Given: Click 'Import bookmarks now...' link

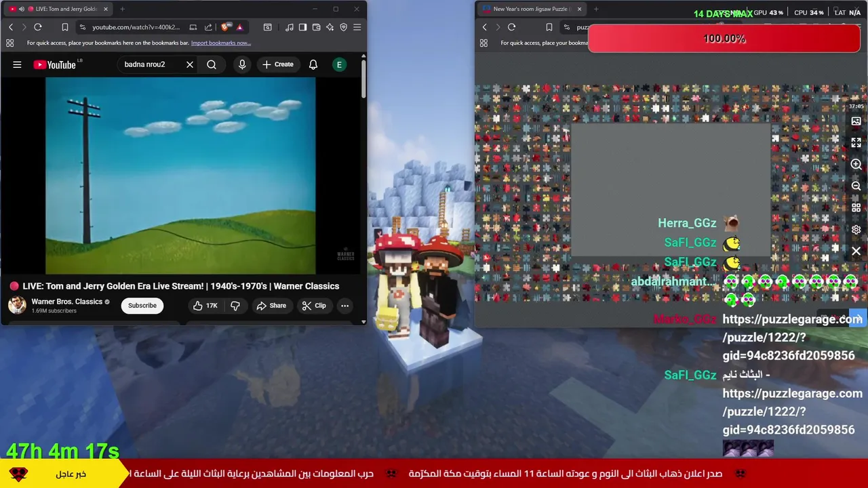Looking at the screenshot, I should [221, 43].
